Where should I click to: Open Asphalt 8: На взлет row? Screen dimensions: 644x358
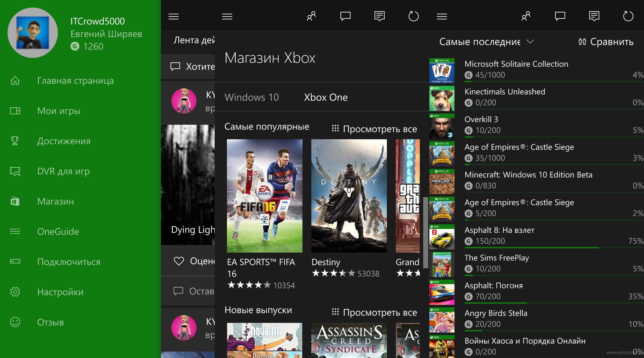[537, 236]
